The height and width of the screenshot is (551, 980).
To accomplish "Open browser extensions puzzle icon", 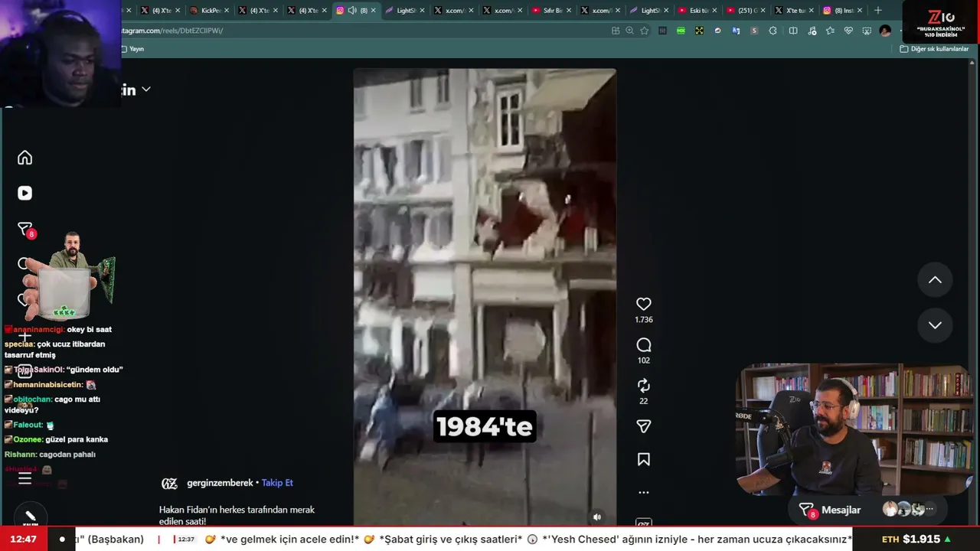I will pos(773,31).
